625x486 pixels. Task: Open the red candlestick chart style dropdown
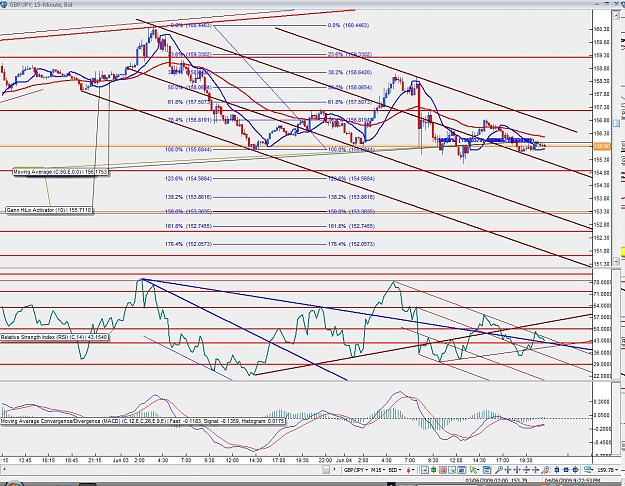pyautogui.click(x=411, y=470)
